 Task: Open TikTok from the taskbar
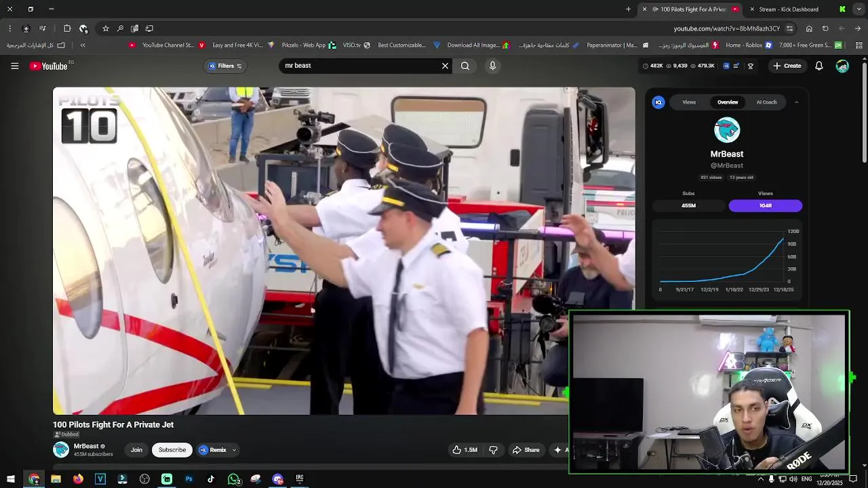pyautogui.click(x=211, y=479)
